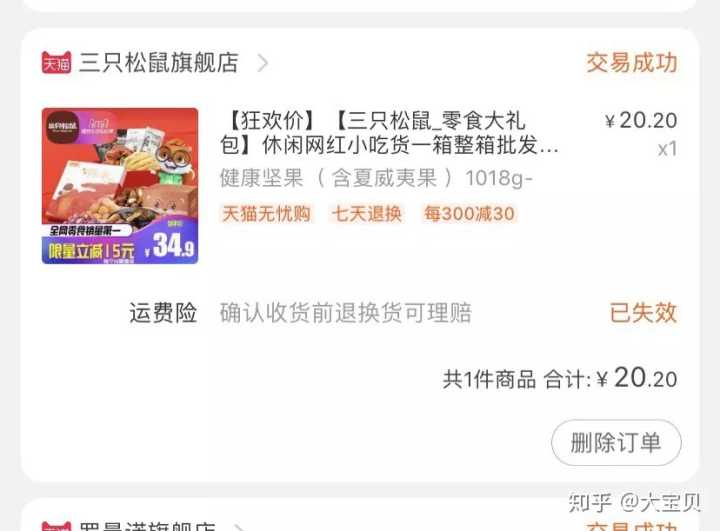Tap the 七天退换 tag
Image resolution: width=720 pixels, height=531 pixels.
click(x=366, y=214)
